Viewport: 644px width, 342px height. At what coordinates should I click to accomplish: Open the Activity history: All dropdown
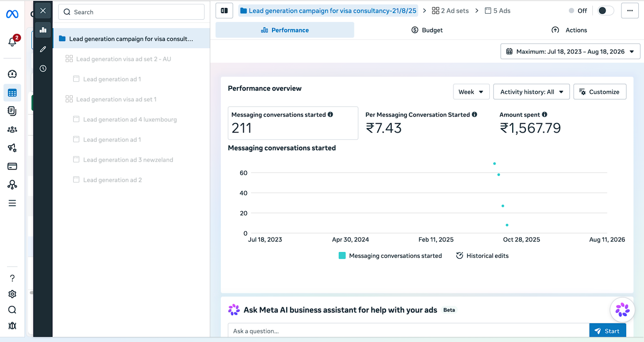click(531, 92)
